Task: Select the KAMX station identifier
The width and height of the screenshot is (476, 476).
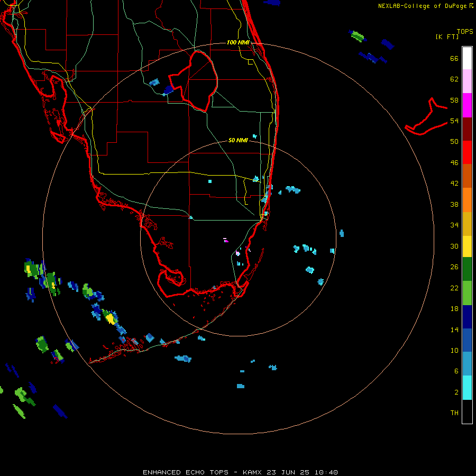Action: click(x=252, y=472)
